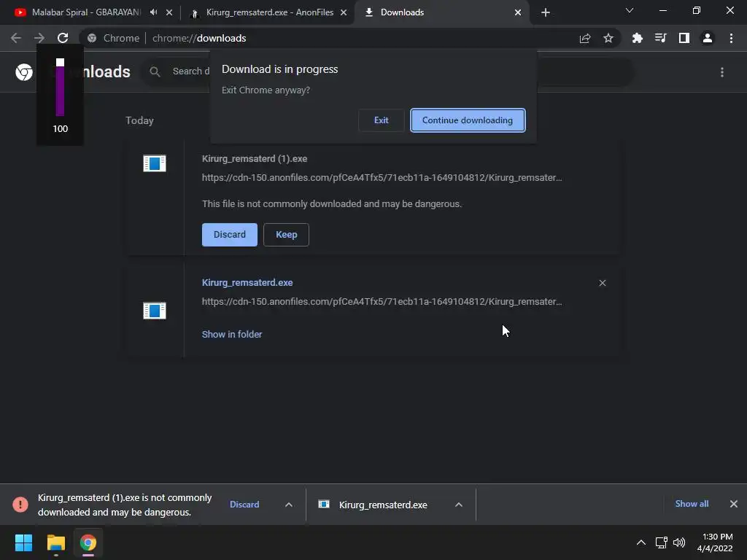Open a new browser tab
The width and height of the screenshot is (747, 560).
[x=546, y=13]
